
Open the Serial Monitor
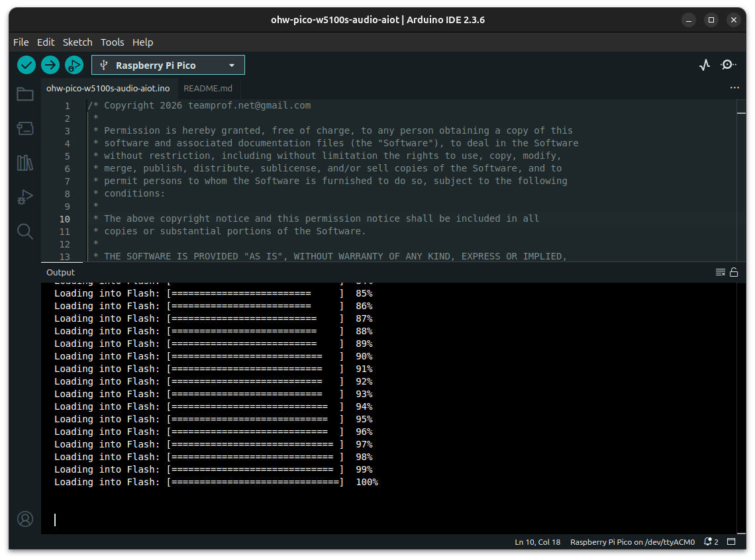[728, 65]
